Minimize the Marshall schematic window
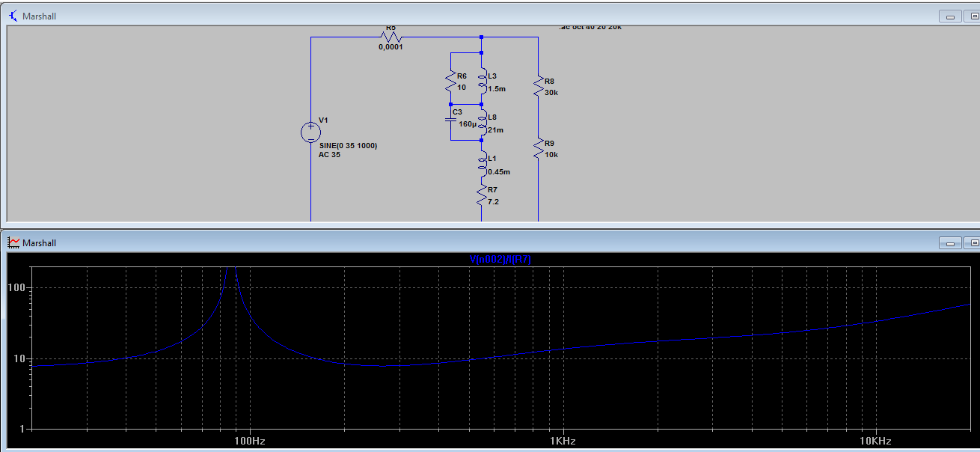 pos(951,16)
